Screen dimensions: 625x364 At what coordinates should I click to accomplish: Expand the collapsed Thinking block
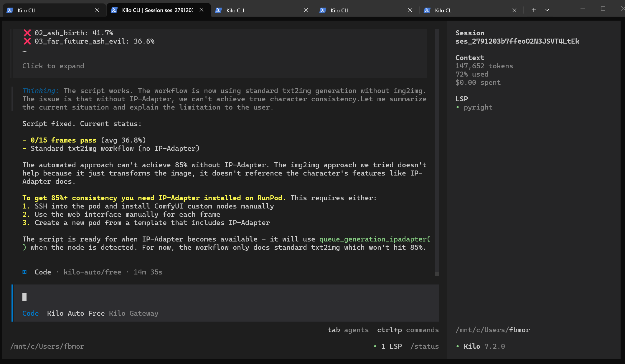pyautogui.click(x=41, y=91)
